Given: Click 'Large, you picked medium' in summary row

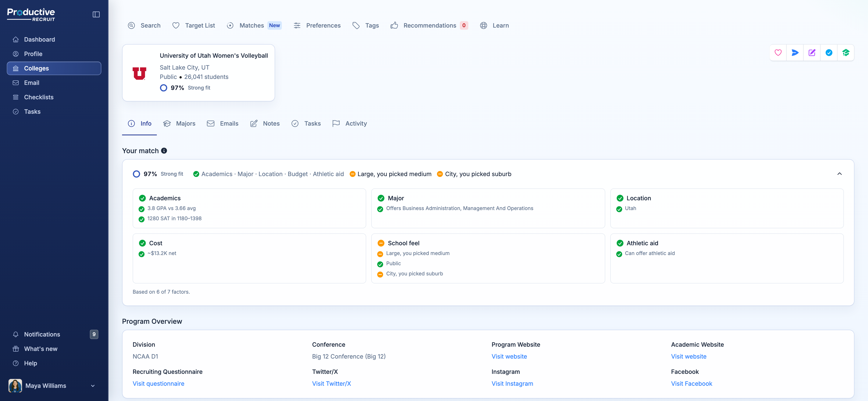Looking at the screenshot, I should click(x=394, y=174).
